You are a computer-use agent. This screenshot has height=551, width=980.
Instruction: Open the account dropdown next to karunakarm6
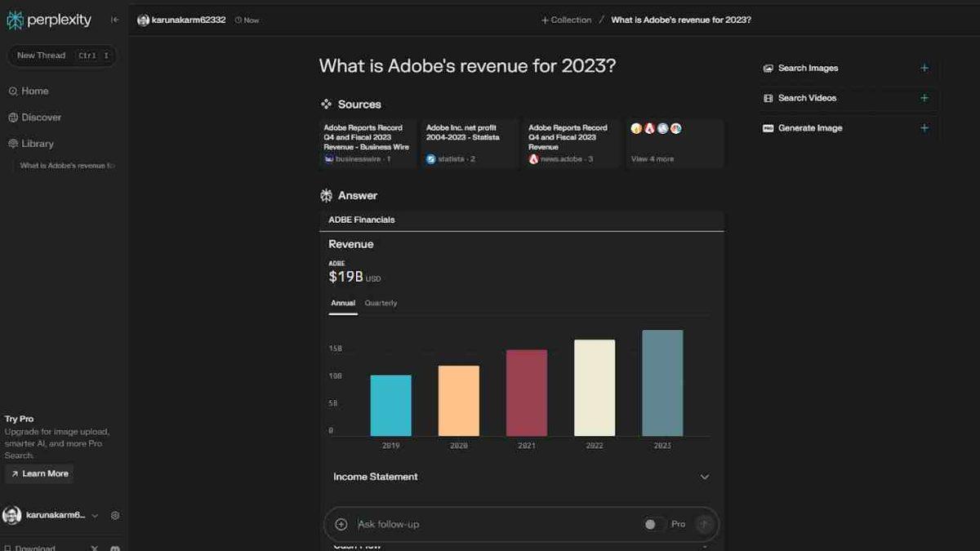[95, 516]
